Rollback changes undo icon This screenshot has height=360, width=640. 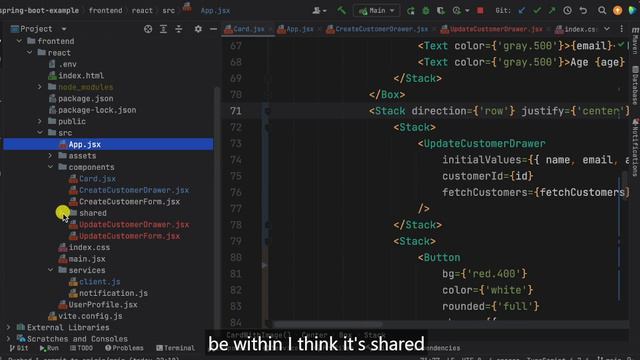click(x=583, y=11)
